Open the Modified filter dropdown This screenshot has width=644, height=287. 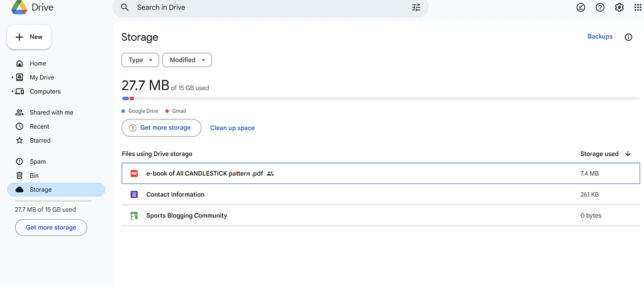click(187, 60)
